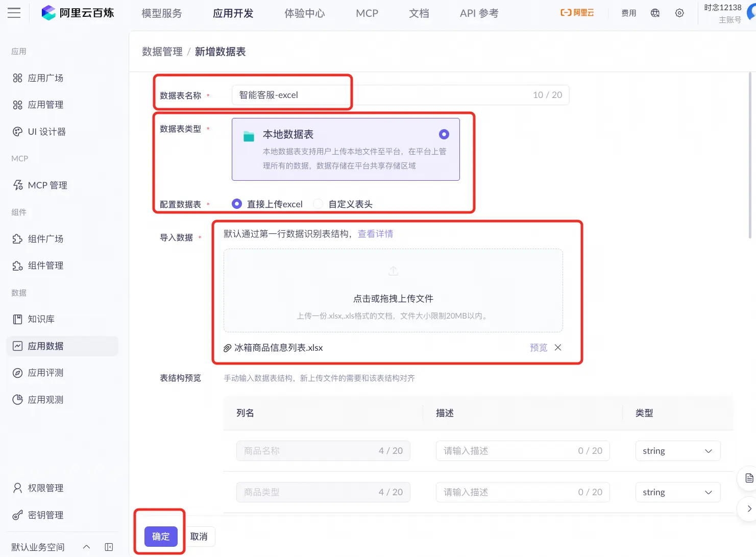
Task: Click the paperclip icon beside 冰箱商品信息列表.xlsx
Action: pyautogui.click(x=228, y=348)
